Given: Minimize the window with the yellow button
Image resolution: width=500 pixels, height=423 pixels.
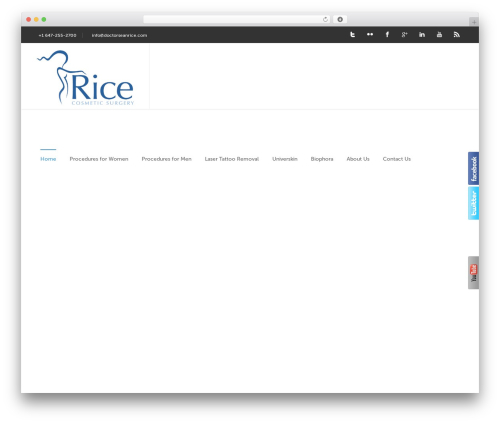Looking at the screenshot, I should (x=36, y=19).
